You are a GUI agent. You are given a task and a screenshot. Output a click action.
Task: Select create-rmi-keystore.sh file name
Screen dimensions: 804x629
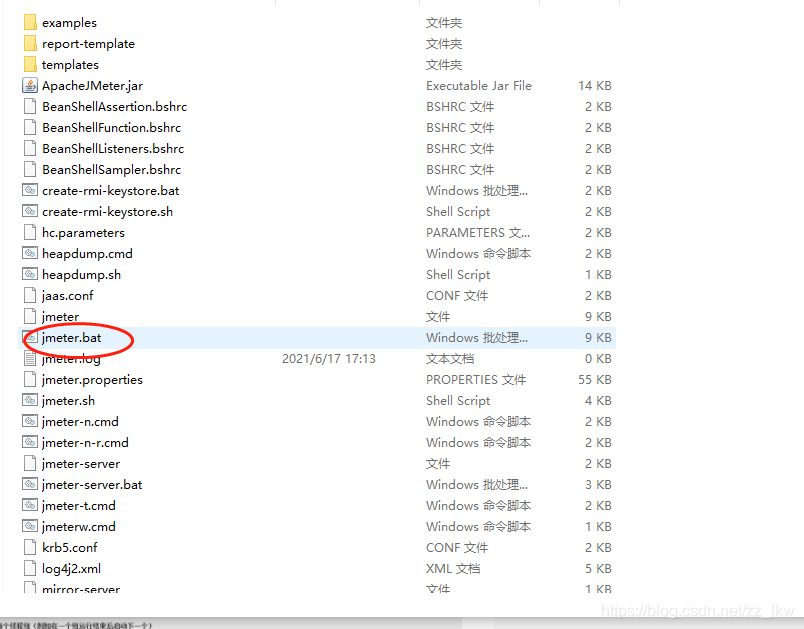click(x=107, y=212)
